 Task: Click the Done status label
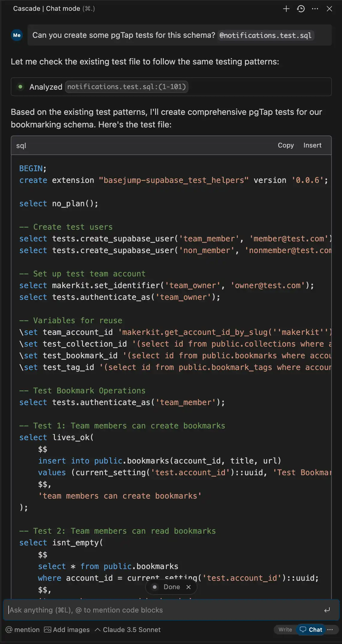click(x=172, y=587)
